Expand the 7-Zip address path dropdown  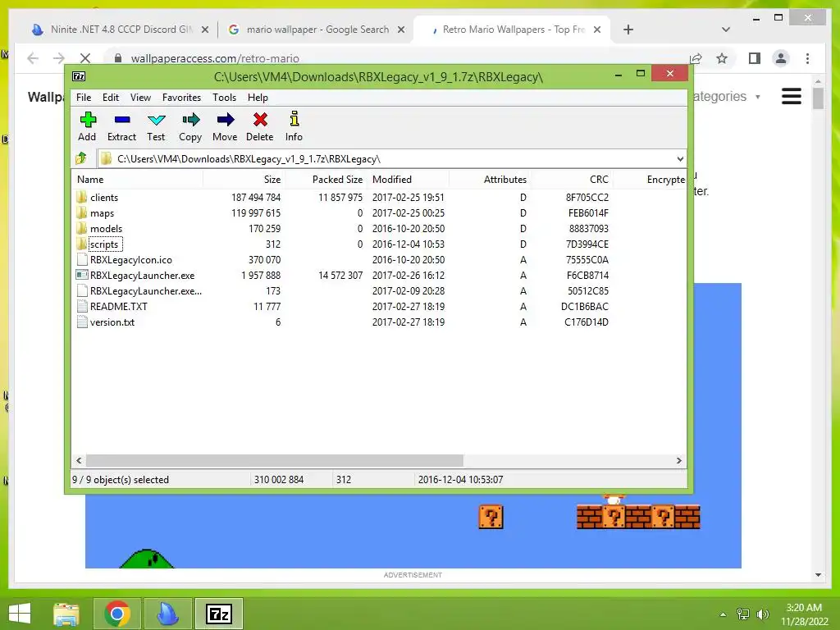pyautogui.click(x=680, y=158)
